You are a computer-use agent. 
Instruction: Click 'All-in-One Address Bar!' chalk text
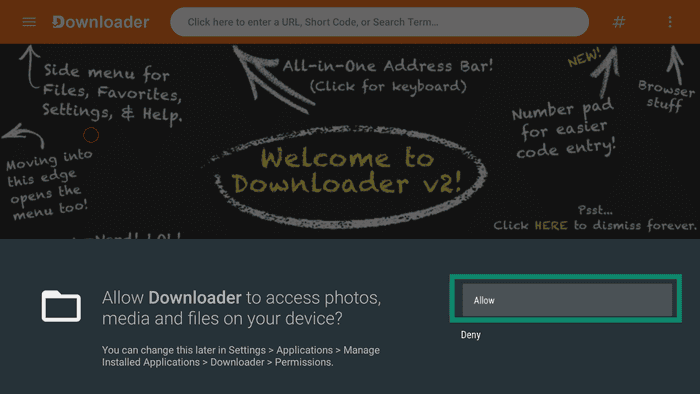(388, 66)
